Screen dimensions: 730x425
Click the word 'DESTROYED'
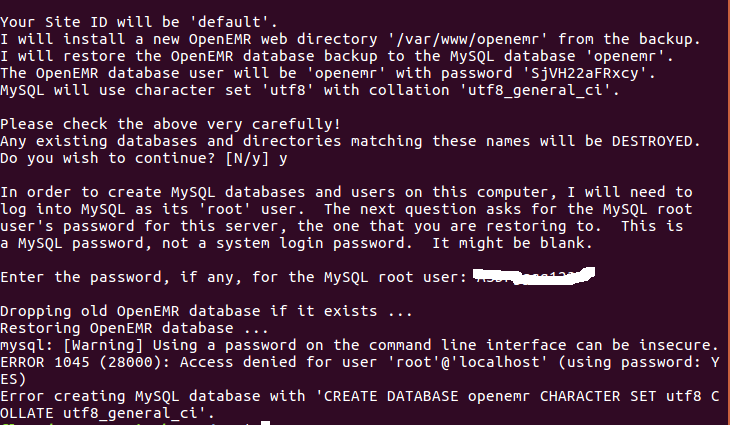(x=652, y=141)
